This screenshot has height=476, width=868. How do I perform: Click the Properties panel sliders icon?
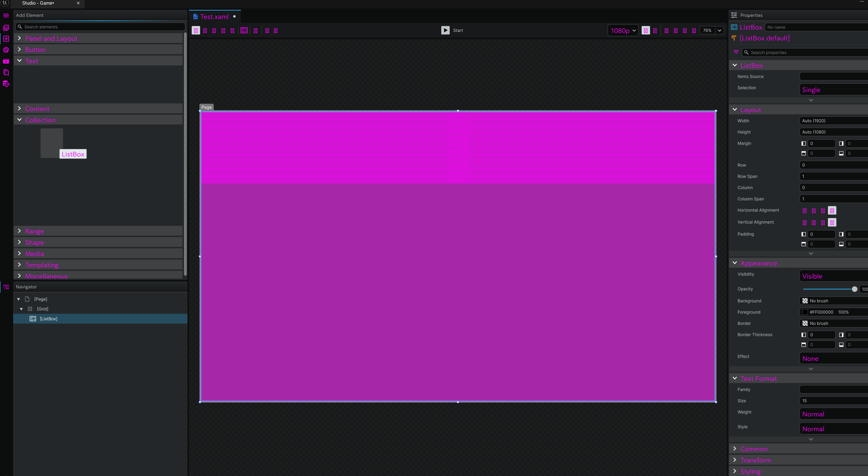point(734,15)
